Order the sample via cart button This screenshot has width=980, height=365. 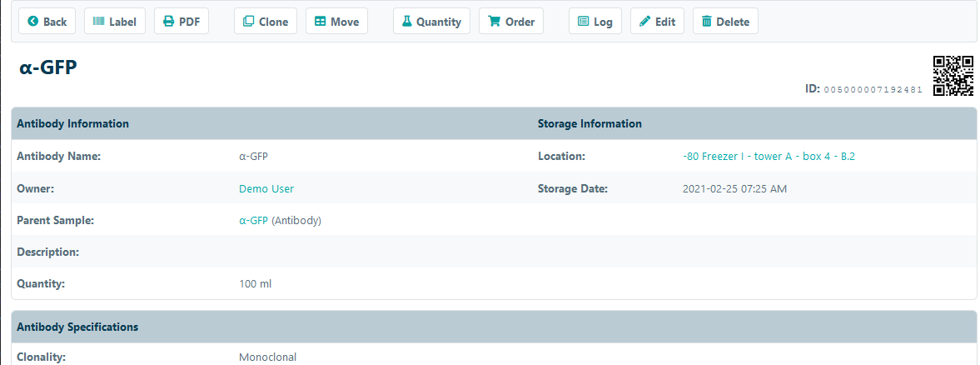click(510, 22)
